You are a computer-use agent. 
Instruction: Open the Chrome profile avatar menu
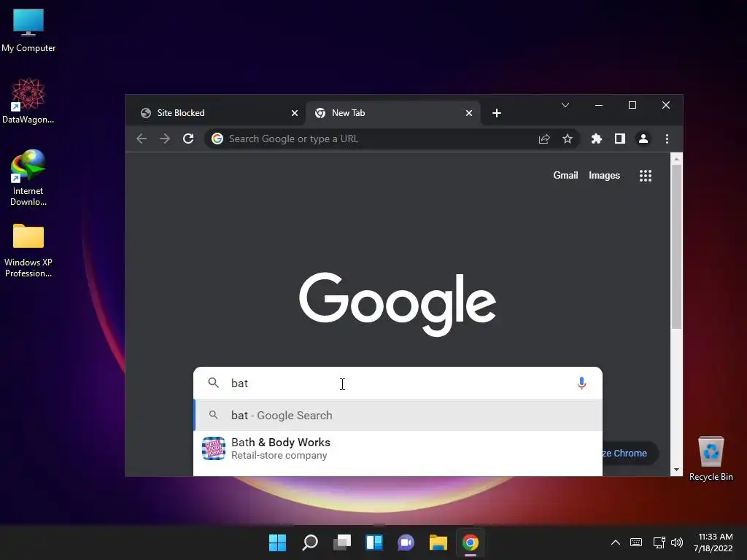[643, 139]
